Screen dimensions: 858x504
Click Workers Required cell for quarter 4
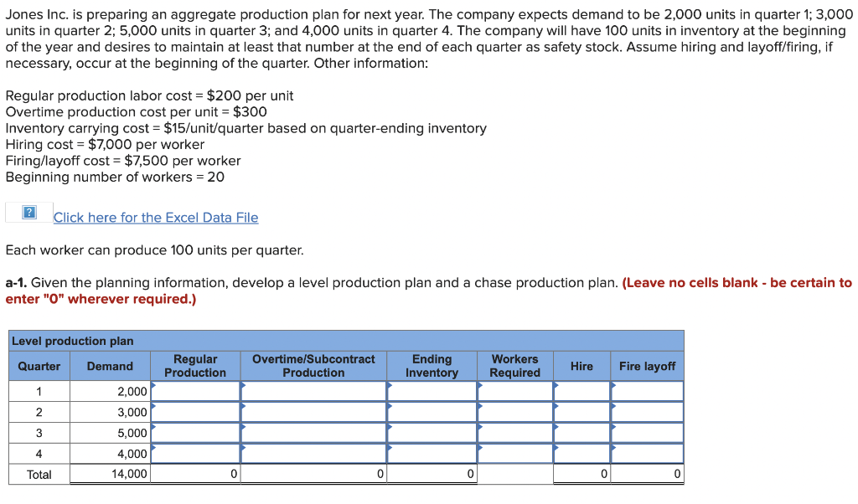pos(514,452)
